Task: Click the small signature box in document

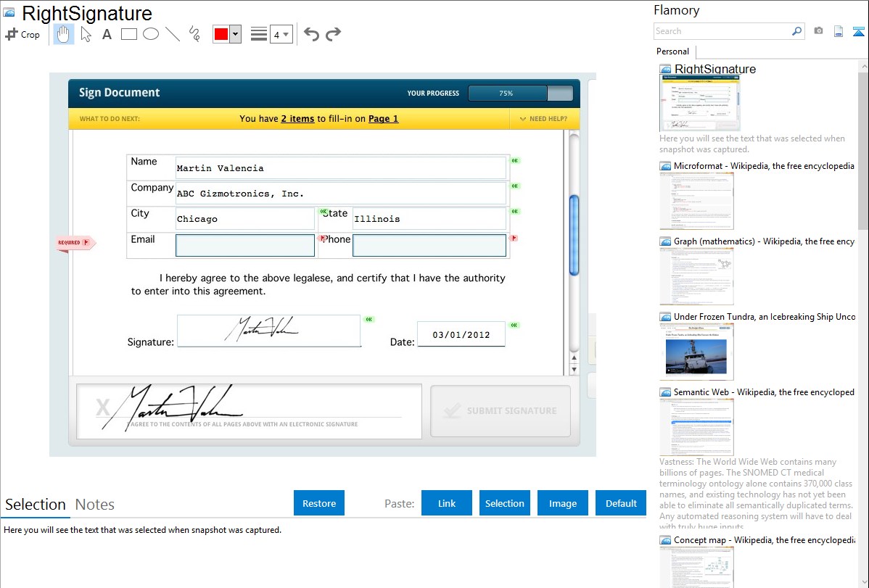Action: pos(269,331)
